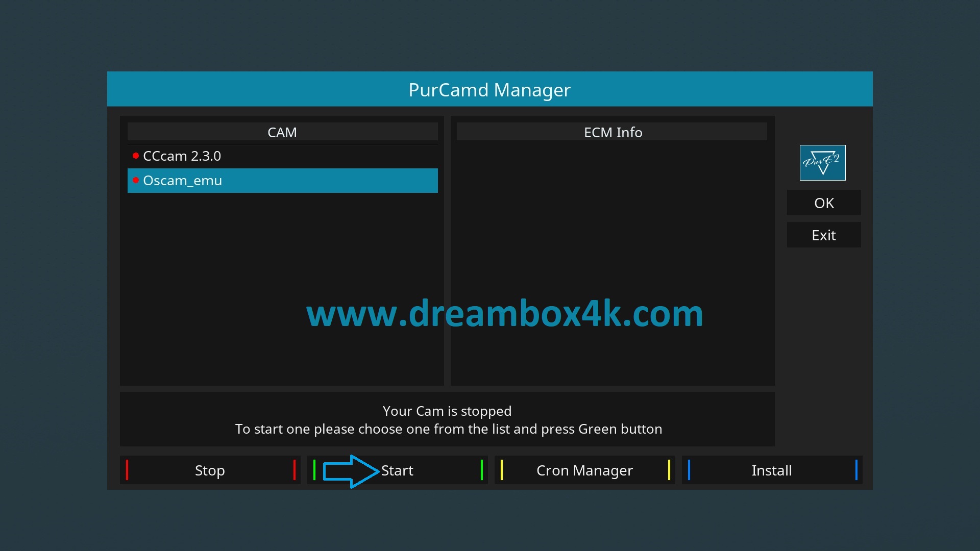
Task: Click the PurE2 logo icon
Action: coord(822,163)
